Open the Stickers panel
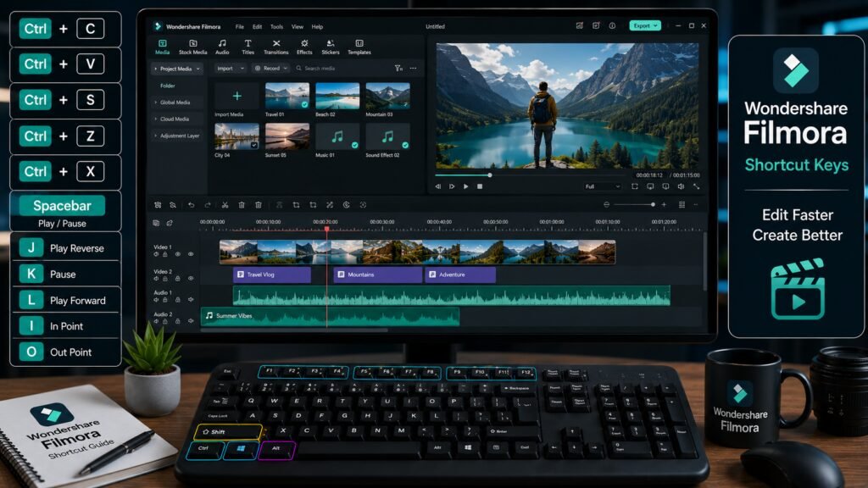The width and height of the screenshot is (868, 488). (330, 47)
